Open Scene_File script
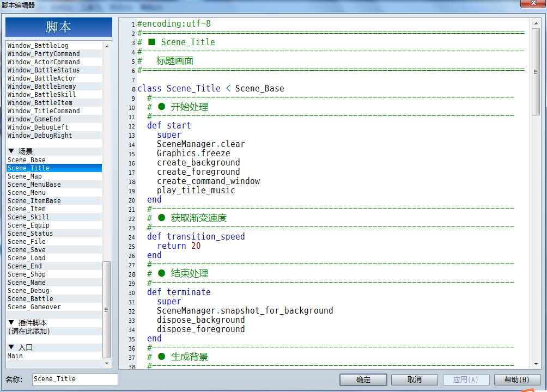547x392 pixels. click(x=54, y=242)
